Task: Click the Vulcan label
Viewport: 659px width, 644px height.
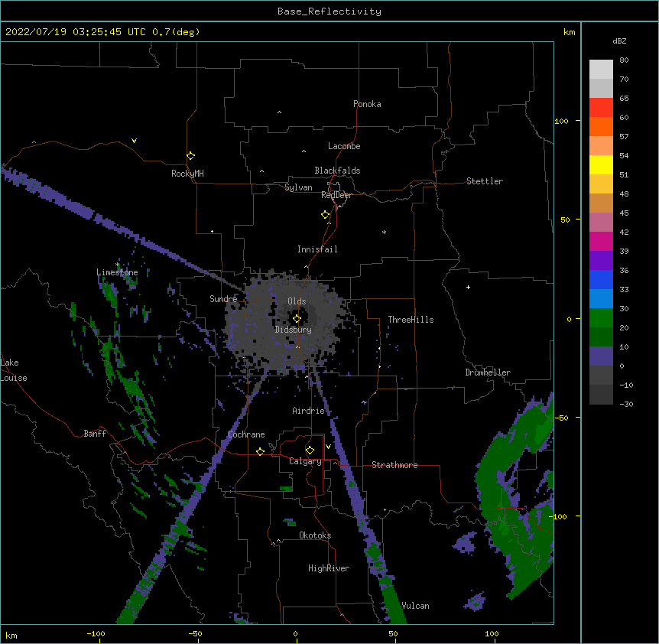Action: tap(415, 606)
